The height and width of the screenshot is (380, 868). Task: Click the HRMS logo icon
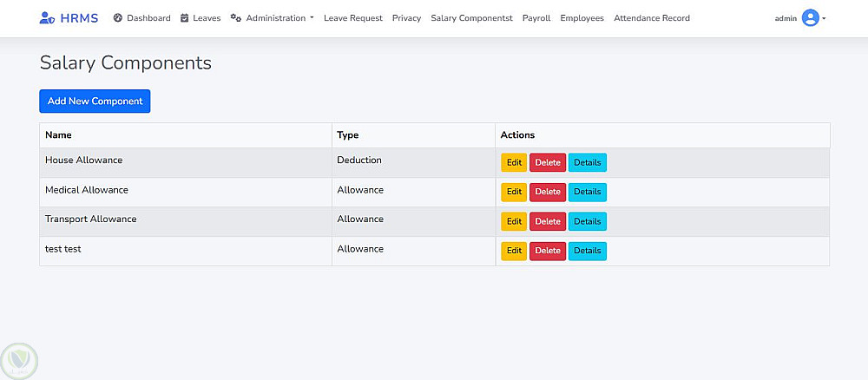point(48,18)
